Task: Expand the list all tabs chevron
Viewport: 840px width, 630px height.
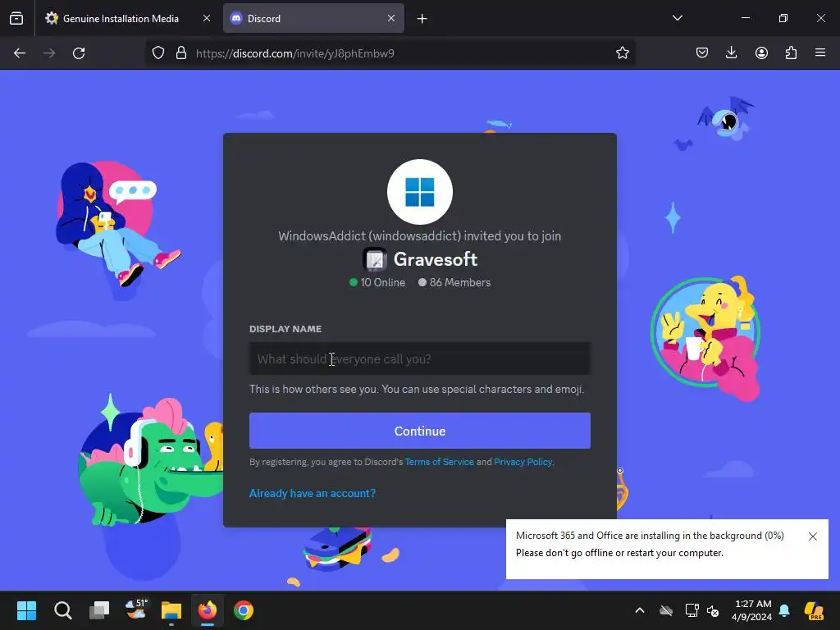Action: click(x=677, y=18)
